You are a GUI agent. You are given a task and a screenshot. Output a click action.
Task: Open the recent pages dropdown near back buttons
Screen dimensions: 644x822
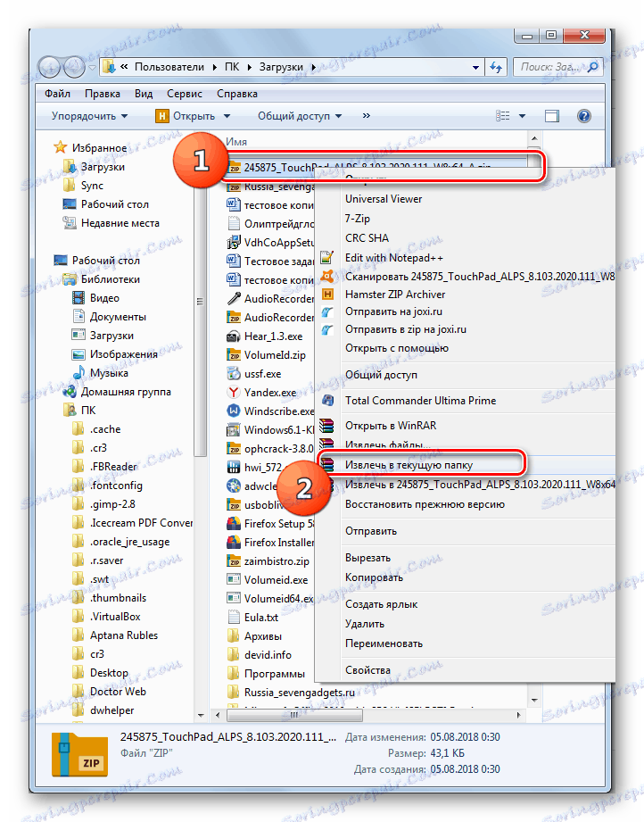click(x=92, y=67)
